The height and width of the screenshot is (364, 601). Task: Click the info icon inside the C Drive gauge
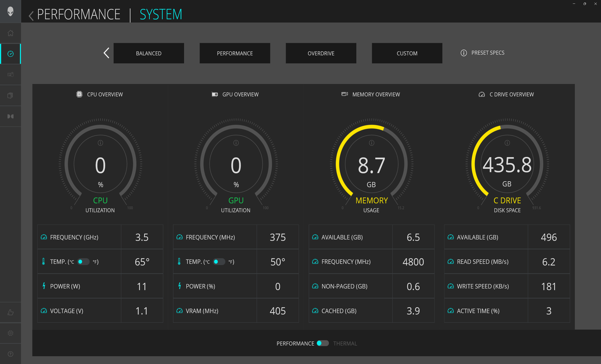tap(507, 143)
